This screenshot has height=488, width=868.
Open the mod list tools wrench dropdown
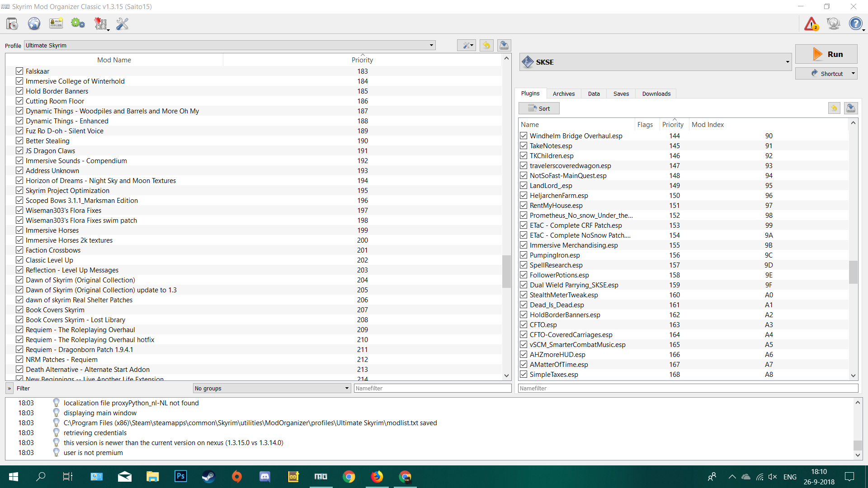click(467, 45)
